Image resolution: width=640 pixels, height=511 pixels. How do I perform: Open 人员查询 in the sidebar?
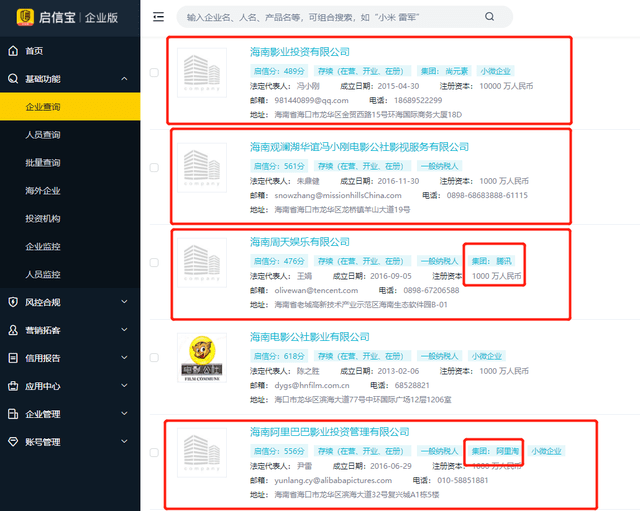click(43, 134)
